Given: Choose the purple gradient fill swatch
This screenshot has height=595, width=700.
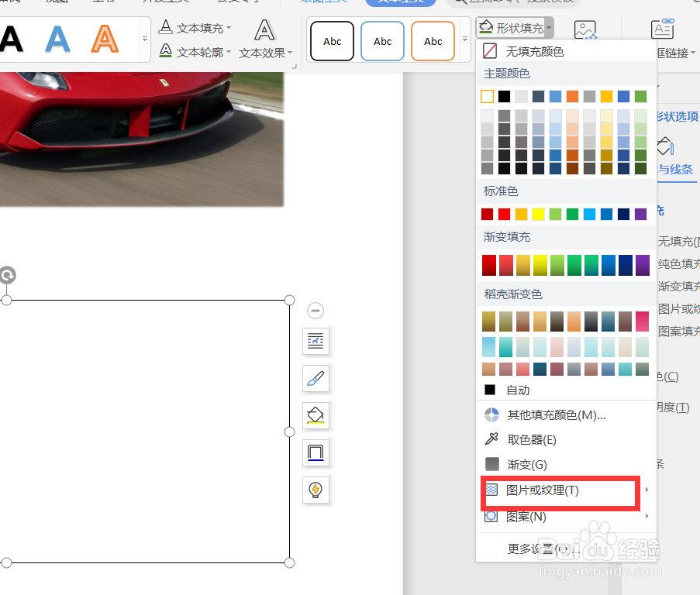Looking at the screenshot, I should tap(643, 266).
